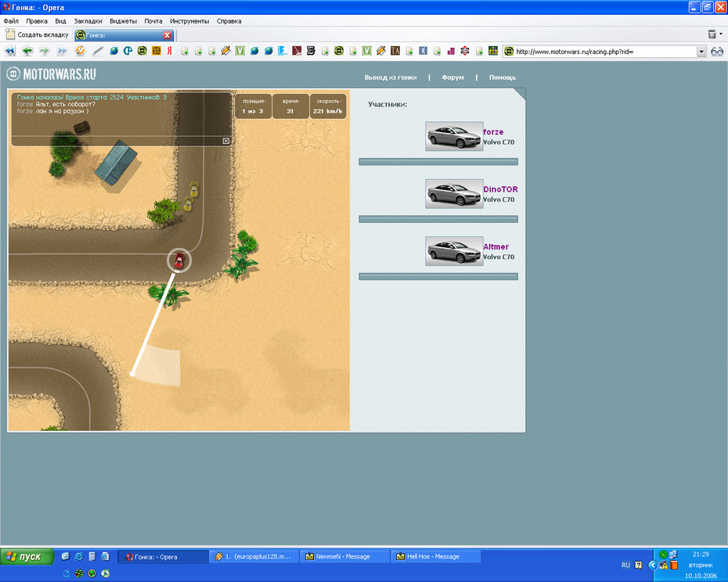Open the teal 'P' bookmark icon
The height and width of the screenshot is (582, 728).
pyautogui.click(x=128, y=51)
